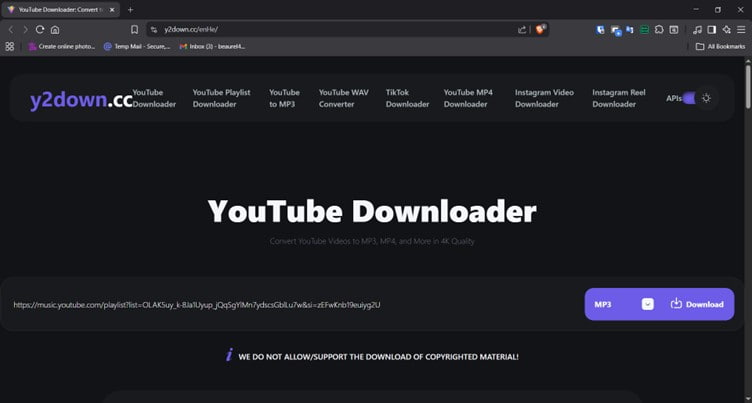
Task: Share this page via share icon
Action: pyautogui.click(x=522, y=30)
